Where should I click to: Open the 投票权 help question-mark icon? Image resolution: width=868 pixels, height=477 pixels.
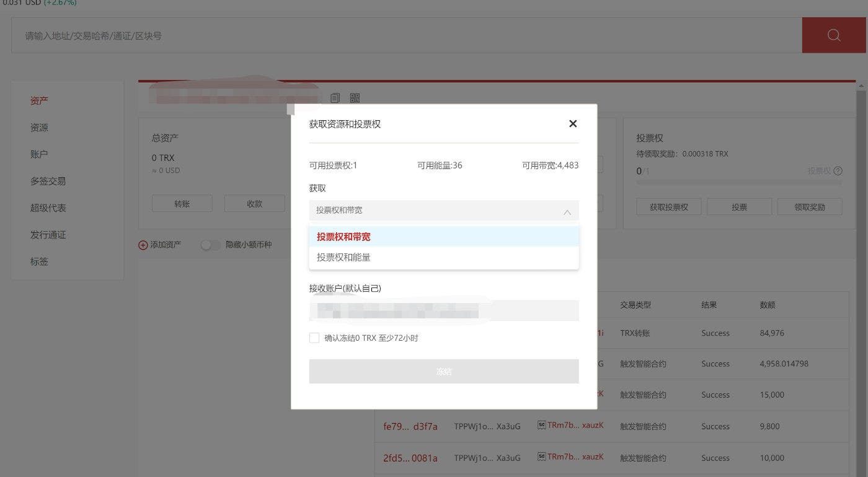coord(838,171)
